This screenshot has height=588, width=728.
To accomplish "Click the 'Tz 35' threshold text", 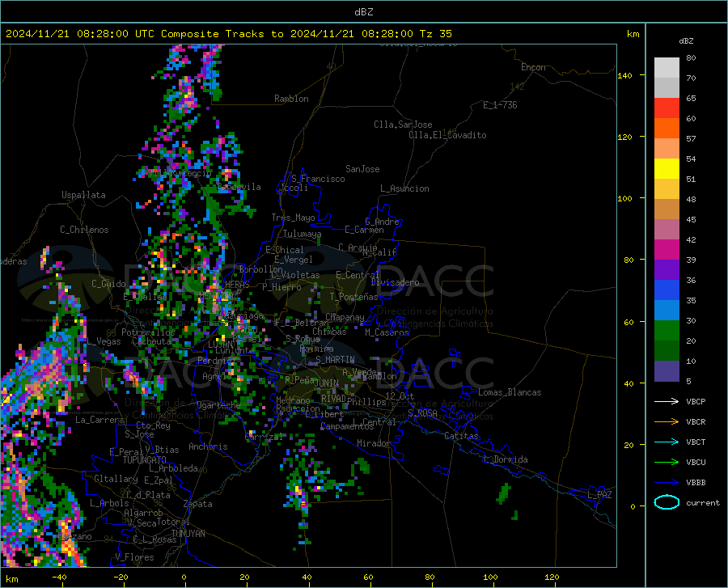I will pyautogui.click(x=435, y=34).
